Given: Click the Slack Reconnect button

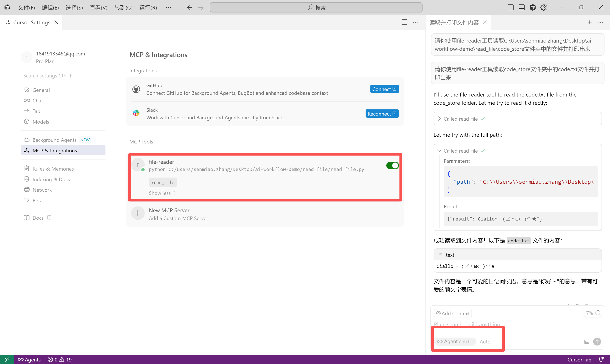Looking at the screenshot, I should click(x=382, y=114).
